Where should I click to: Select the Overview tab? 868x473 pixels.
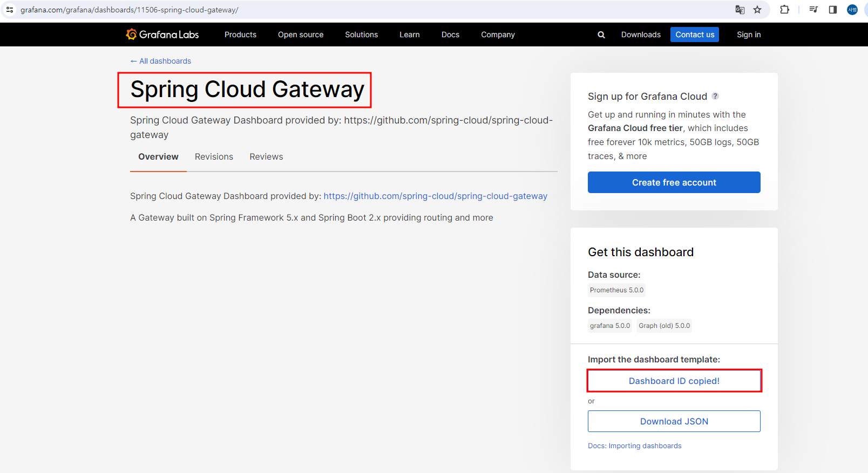pyautogui.click(x=158, y=157)
